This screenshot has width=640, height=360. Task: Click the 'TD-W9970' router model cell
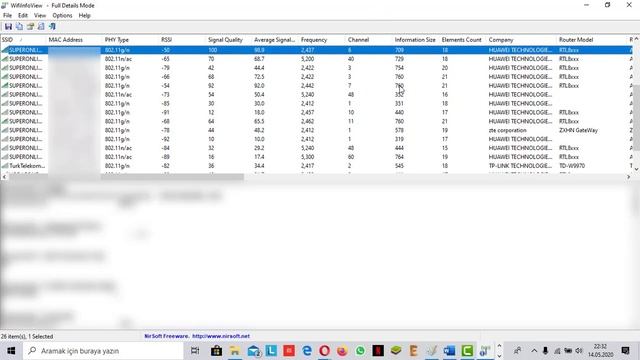click(572, 166)
